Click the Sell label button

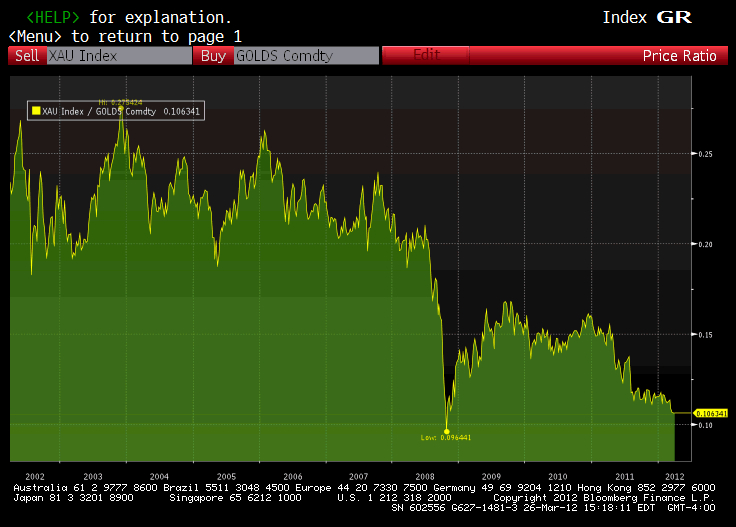pos(27,56)
